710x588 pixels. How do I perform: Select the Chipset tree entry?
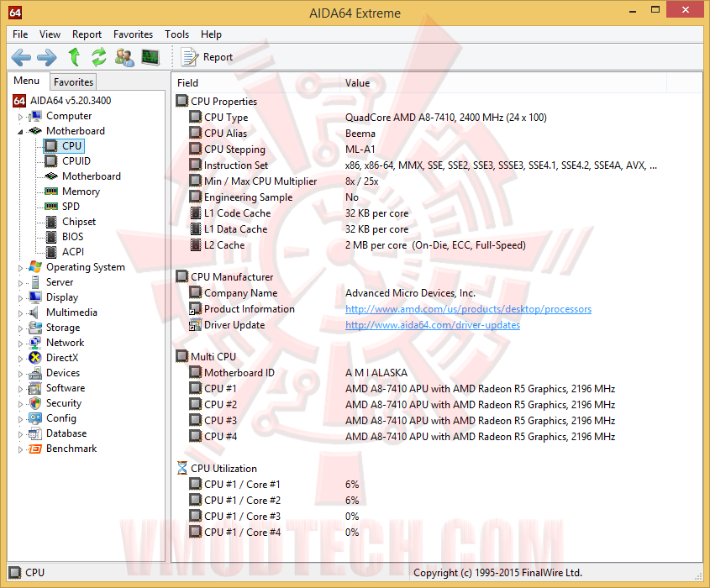click(79, 222)
